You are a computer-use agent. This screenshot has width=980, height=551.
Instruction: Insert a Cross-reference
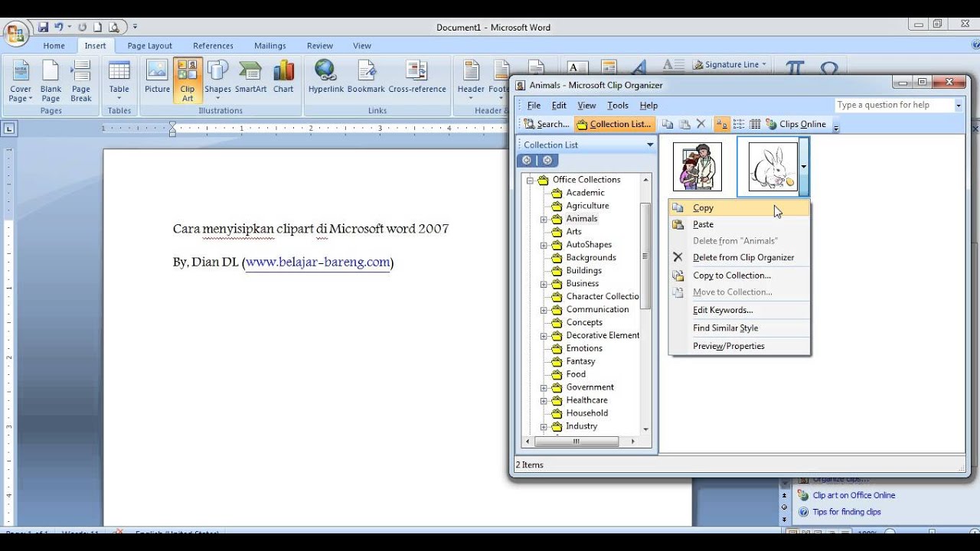coord(417,77)
